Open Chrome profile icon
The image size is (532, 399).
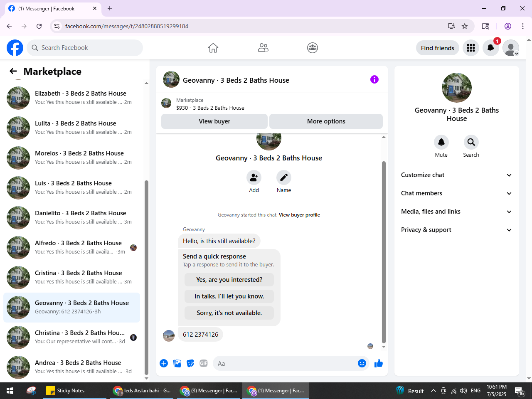coord(508,26)
